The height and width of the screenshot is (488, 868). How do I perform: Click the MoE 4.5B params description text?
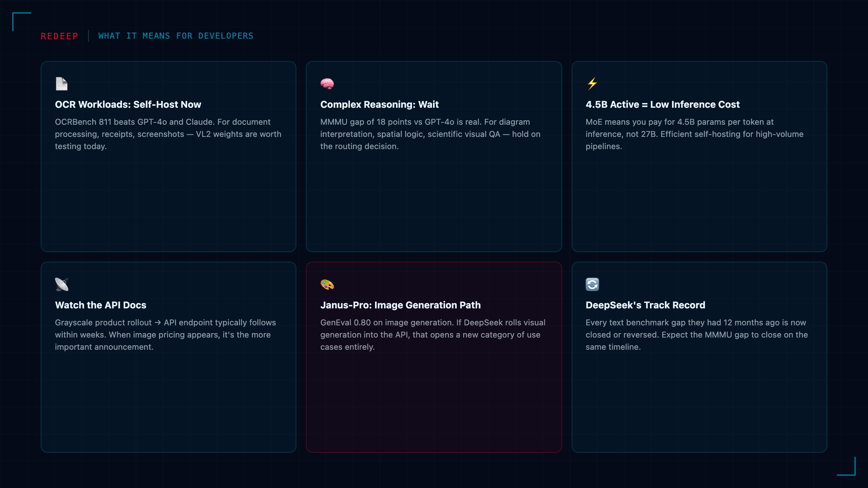[x=694, y=134]
